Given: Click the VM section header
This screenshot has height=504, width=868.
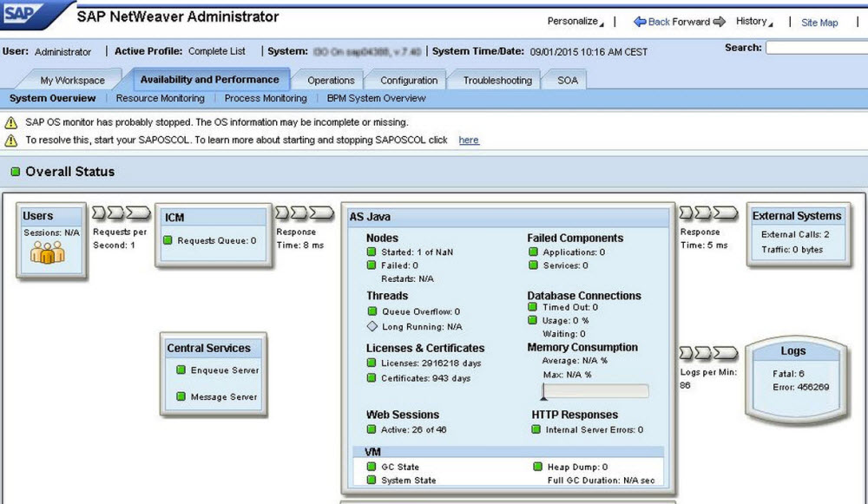Looking at the screenshot, I should tap(508, 451).
